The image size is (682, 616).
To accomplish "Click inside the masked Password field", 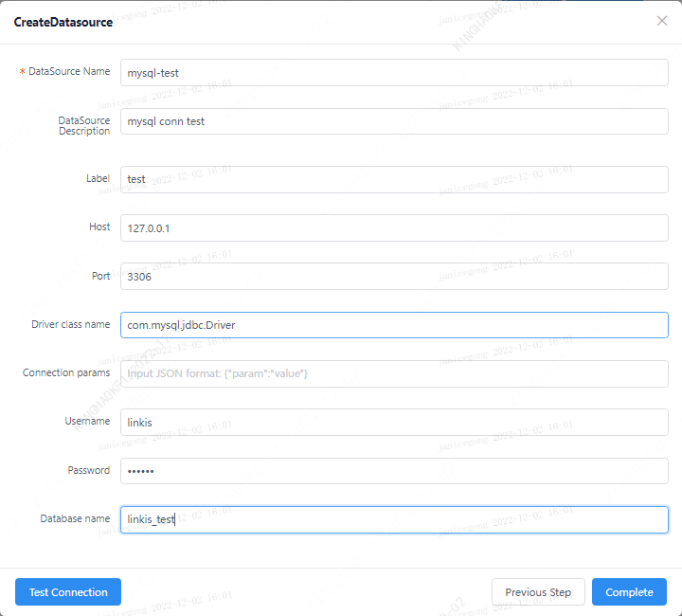I will coord(394,471).
